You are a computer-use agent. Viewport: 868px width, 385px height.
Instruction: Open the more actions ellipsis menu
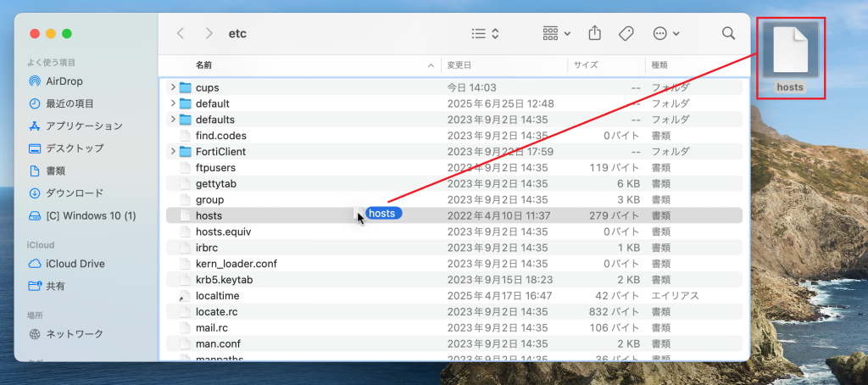tap(666, 33)
